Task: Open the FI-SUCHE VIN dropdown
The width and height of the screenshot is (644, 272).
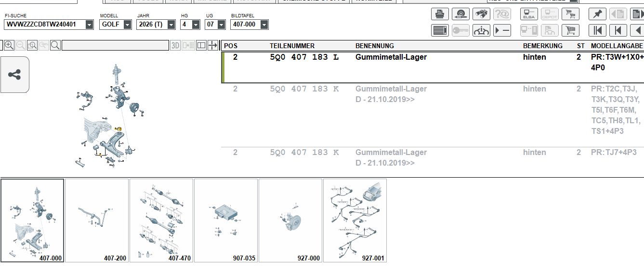Action: (x=89, y=25)
